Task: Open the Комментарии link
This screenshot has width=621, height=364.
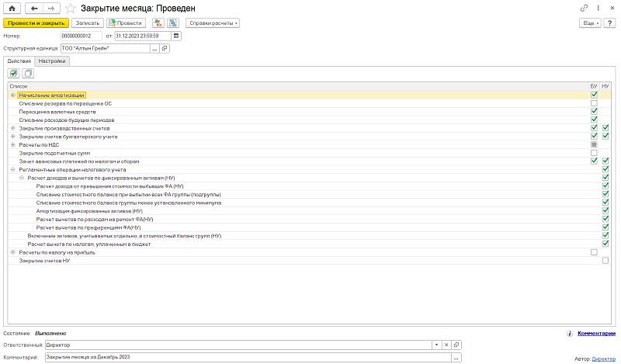Action: [596, 334]
